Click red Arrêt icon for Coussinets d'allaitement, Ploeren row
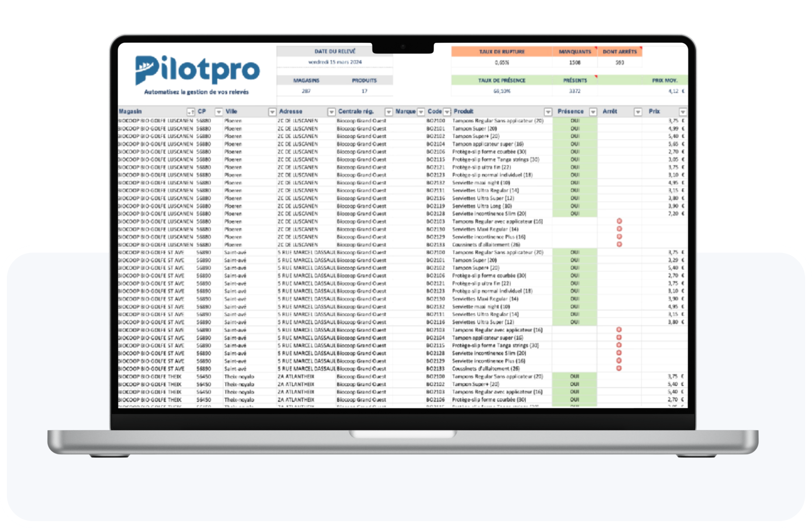Viewport: 812px width, 528px height. click(619, 245)
